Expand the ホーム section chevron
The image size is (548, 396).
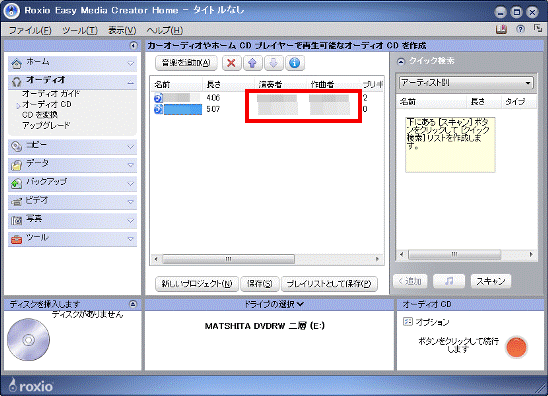point(130,64)
